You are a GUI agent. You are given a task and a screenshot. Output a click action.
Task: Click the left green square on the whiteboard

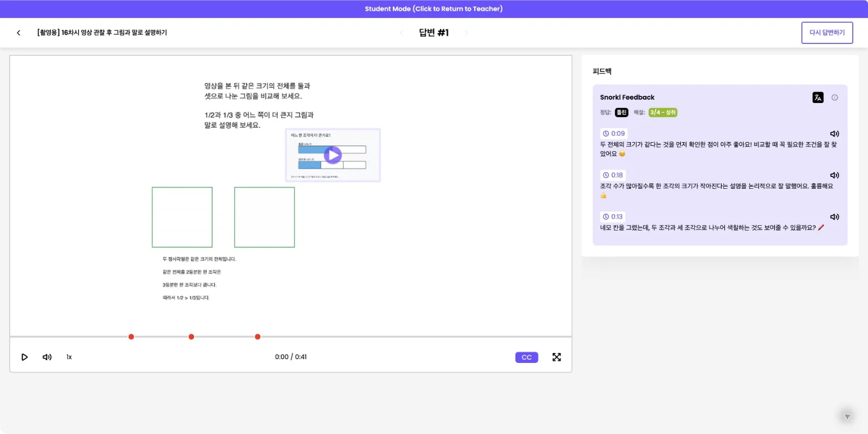[182, 217]
